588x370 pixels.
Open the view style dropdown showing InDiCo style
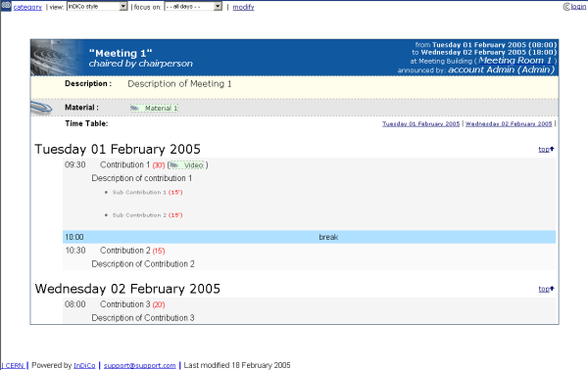[97, 7]
